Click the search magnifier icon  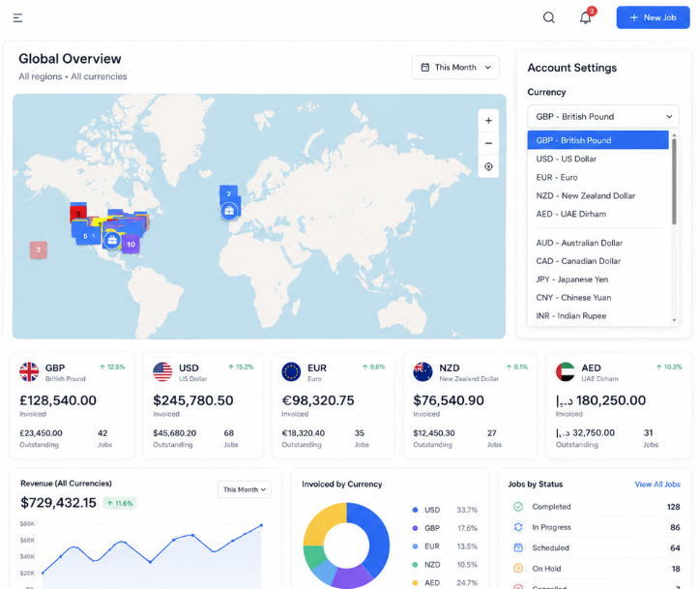point(548,17)
